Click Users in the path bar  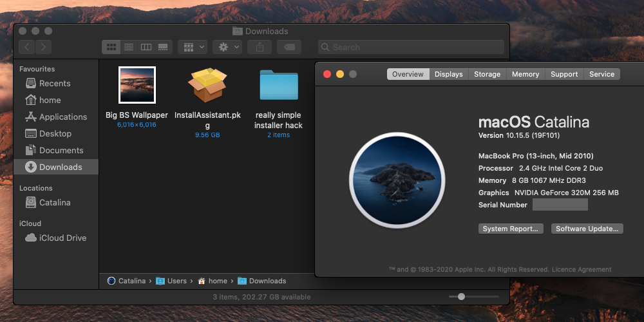tap(172, 281)
